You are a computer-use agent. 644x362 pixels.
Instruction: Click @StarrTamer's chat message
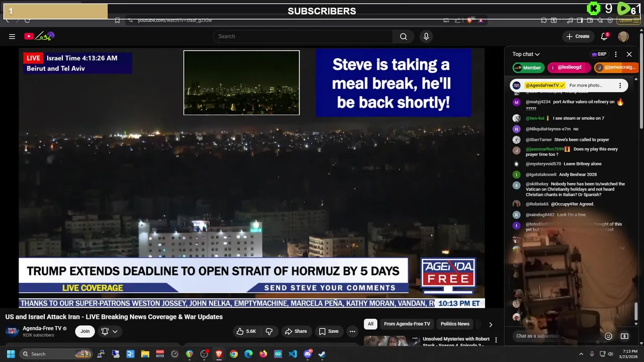(568, 140)
